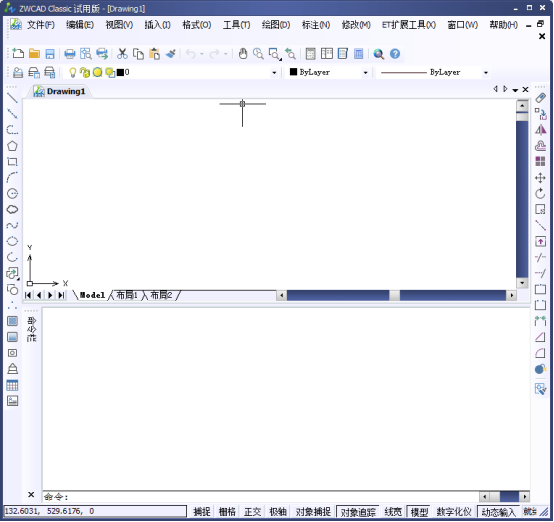Click the Realtime Zoom magnifier icon
The width and height of the screenshot is (554, 522).
click(x=258, y=54)
